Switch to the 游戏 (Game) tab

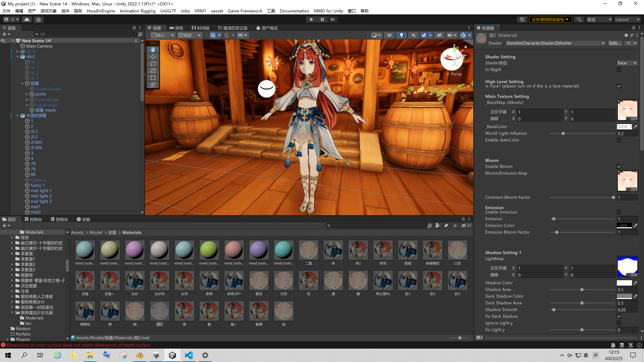click(176, 28)
